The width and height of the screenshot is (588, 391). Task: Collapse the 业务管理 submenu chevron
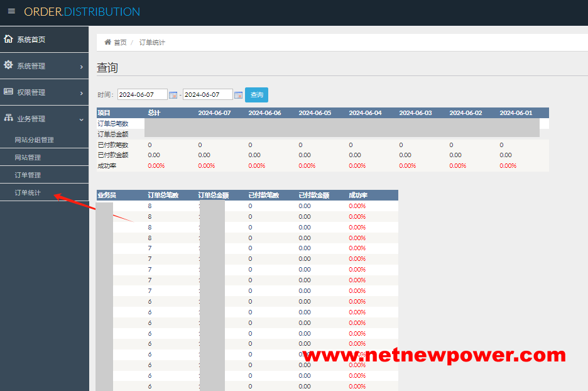click(x=81, y=119)
